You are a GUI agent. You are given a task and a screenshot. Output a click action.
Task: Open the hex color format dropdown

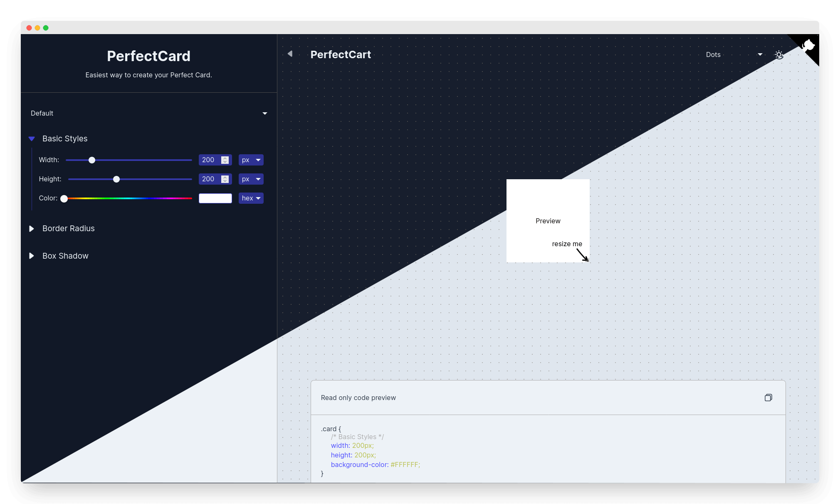tap(251, 198)
